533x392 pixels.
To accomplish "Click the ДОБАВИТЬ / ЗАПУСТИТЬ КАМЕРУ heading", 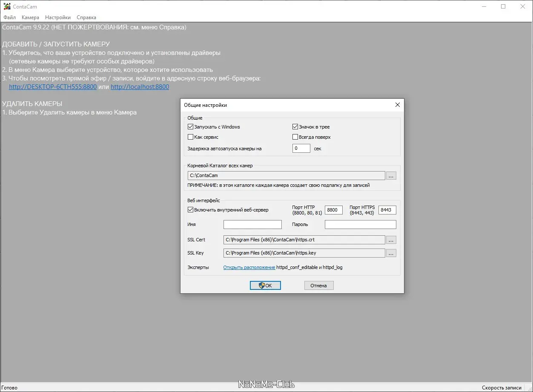I will [x=56, y=44].
